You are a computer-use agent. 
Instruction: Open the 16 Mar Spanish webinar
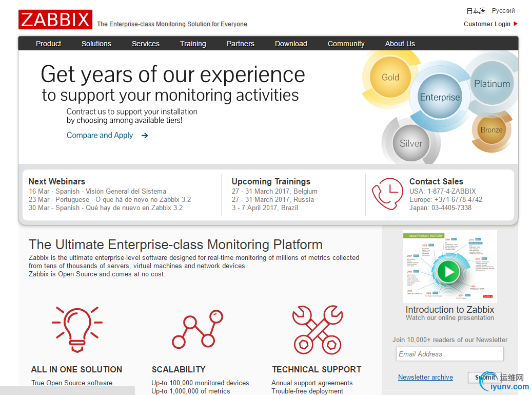[97, 191]
